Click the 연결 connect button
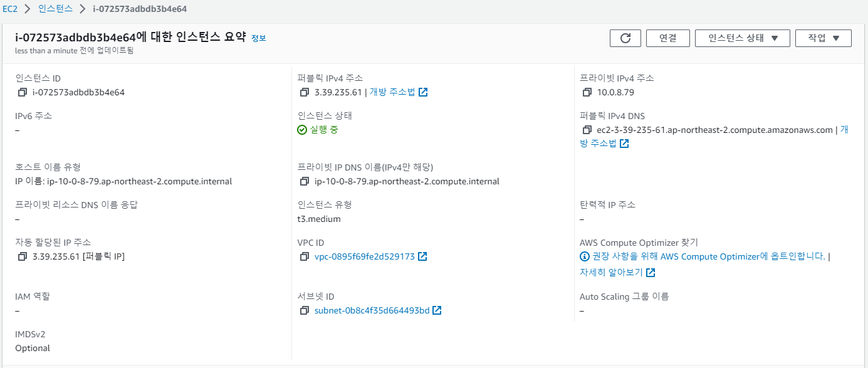The height and width of the screenshot is (368, 868). [668, 38]
